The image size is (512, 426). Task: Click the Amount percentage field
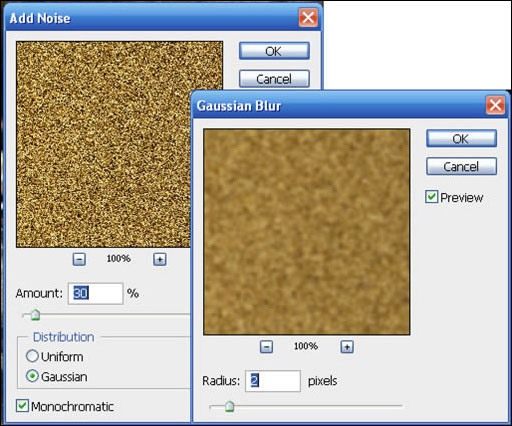95,293
